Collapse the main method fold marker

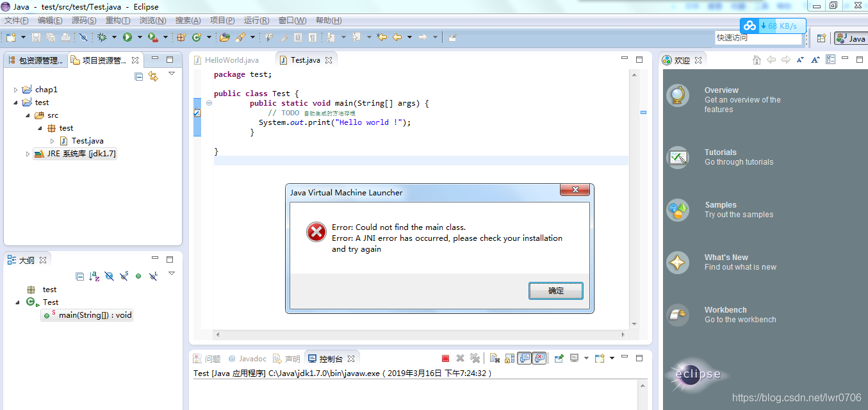click(209, 103)
